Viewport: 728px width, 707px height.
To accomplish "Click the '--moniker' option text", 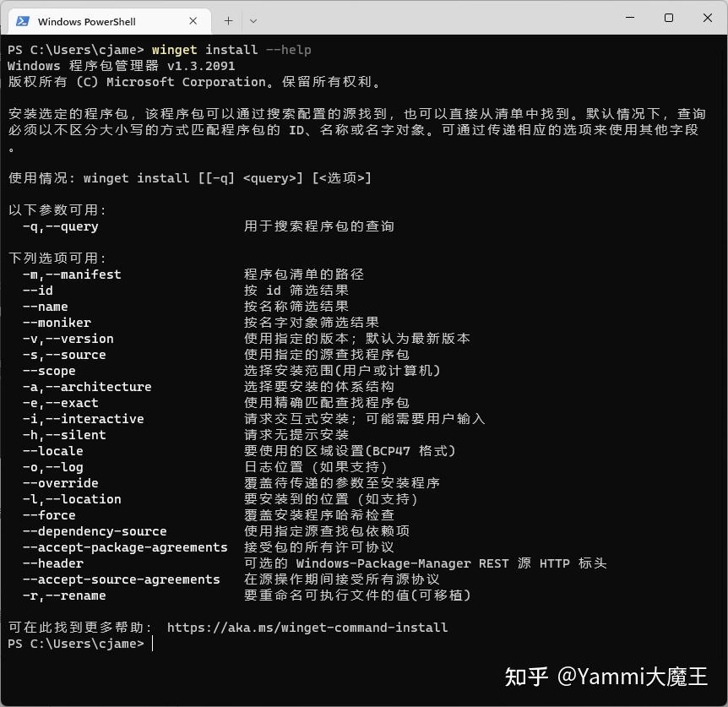I will click(57, 323).
